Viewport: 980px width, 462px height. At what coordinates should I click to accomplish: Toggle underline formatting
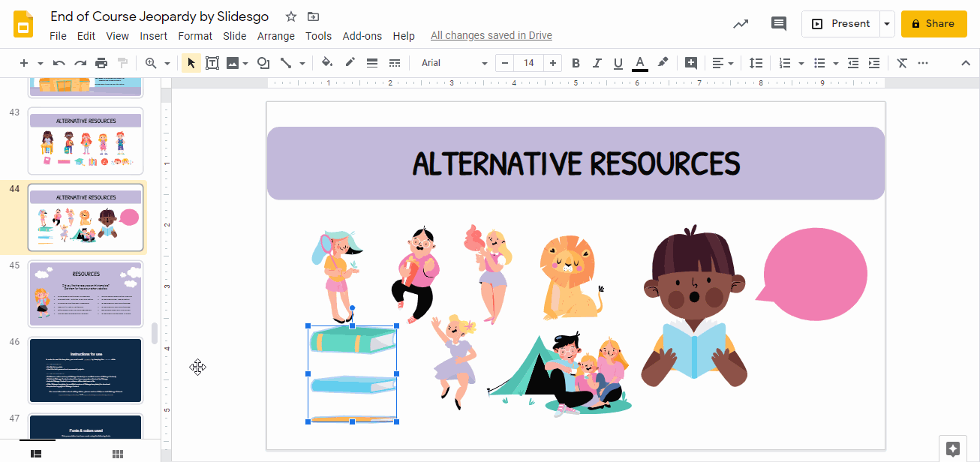(x=618, y=63)
